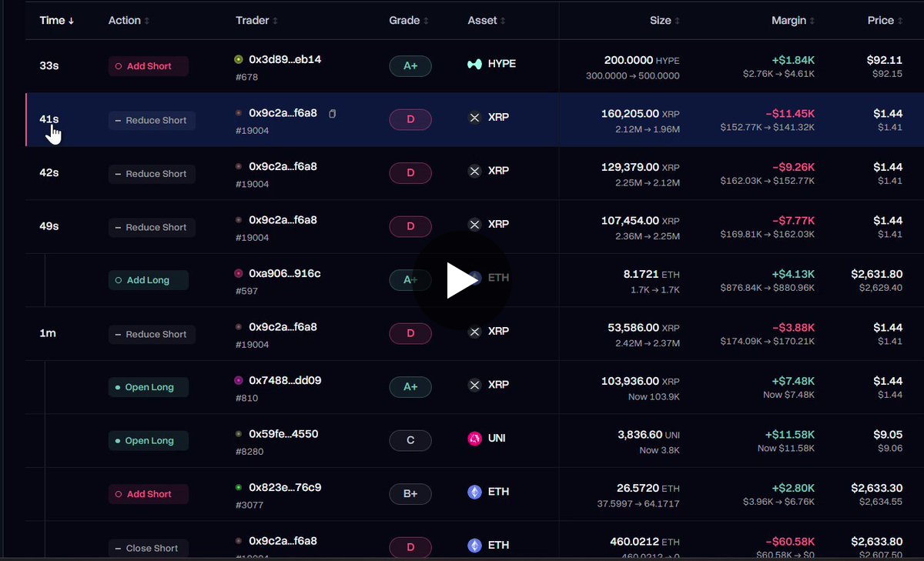Click the A+ grade badge in HYPE row
Image resolution: width=924 pixels, height=561 pixels.
410,66
